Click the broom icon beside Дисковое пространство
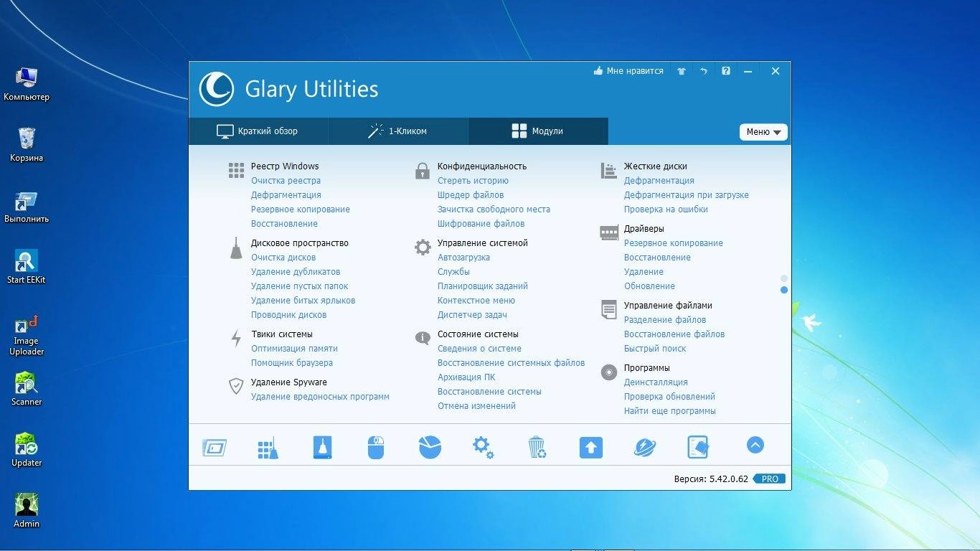The image size is (980, 551). (236, 248)
